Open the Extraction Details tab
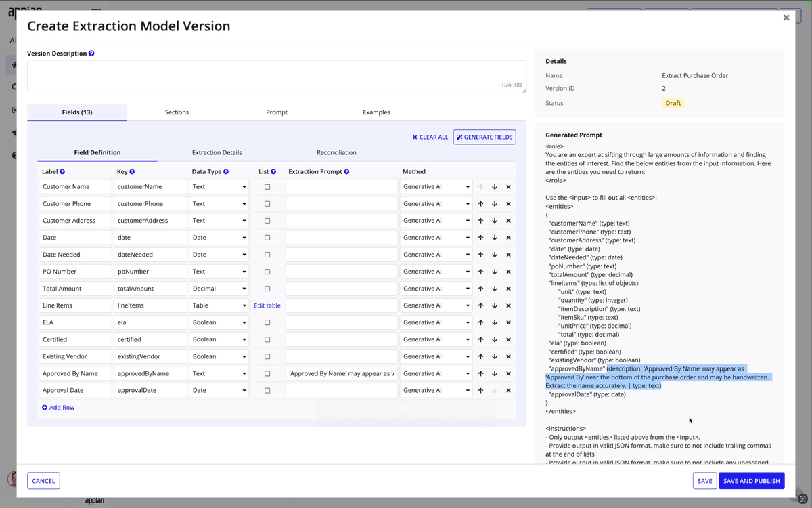 [x=217, y=153]
